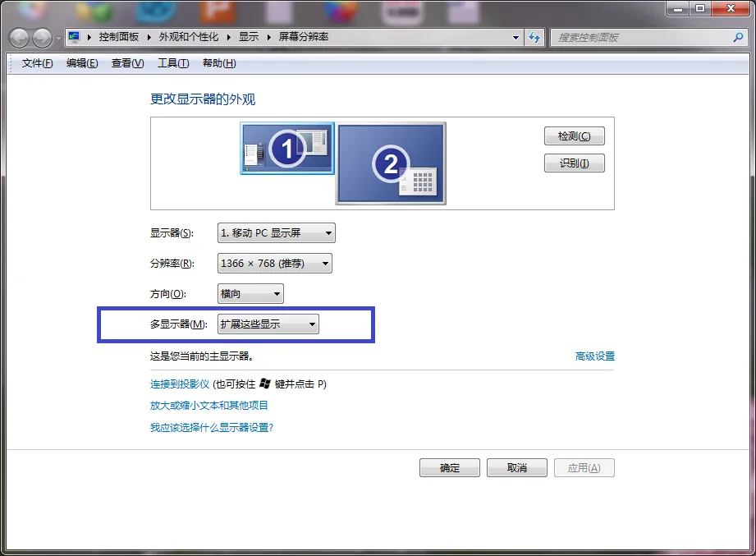Close the screen resolution window

coord(731,9)
